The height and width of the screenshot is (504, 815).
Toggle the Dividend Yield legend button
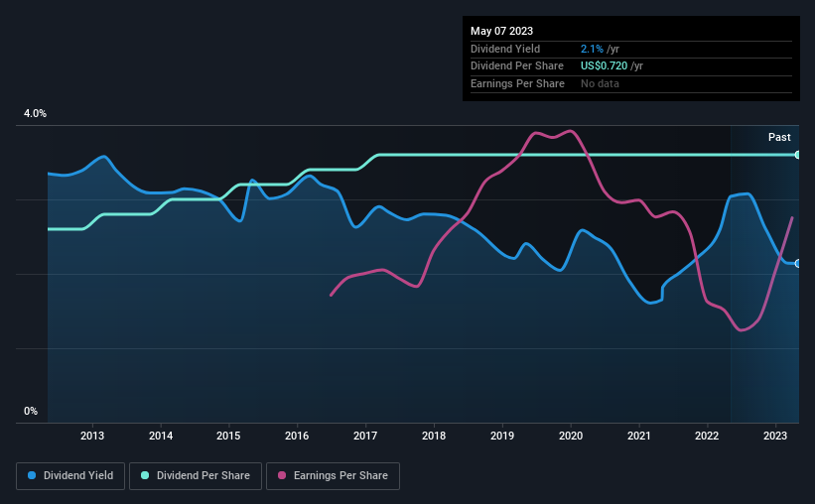[x=70, y=476]
